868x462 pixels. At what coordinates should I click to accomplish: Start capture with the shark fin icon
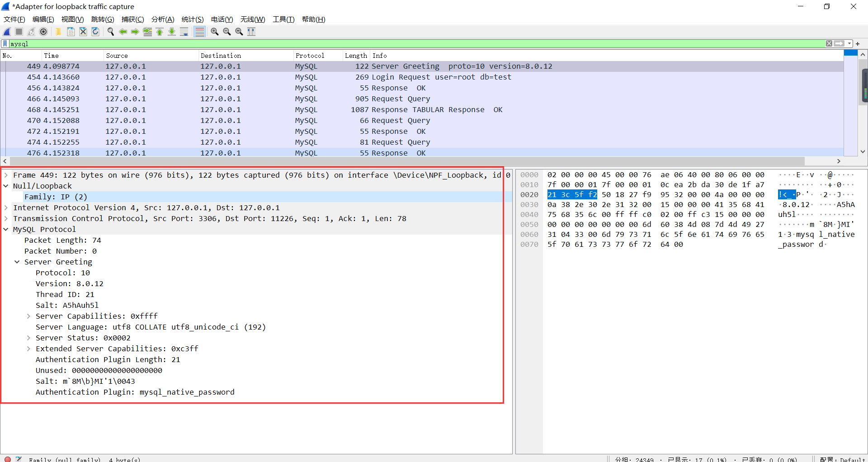(x=7, y=32)
